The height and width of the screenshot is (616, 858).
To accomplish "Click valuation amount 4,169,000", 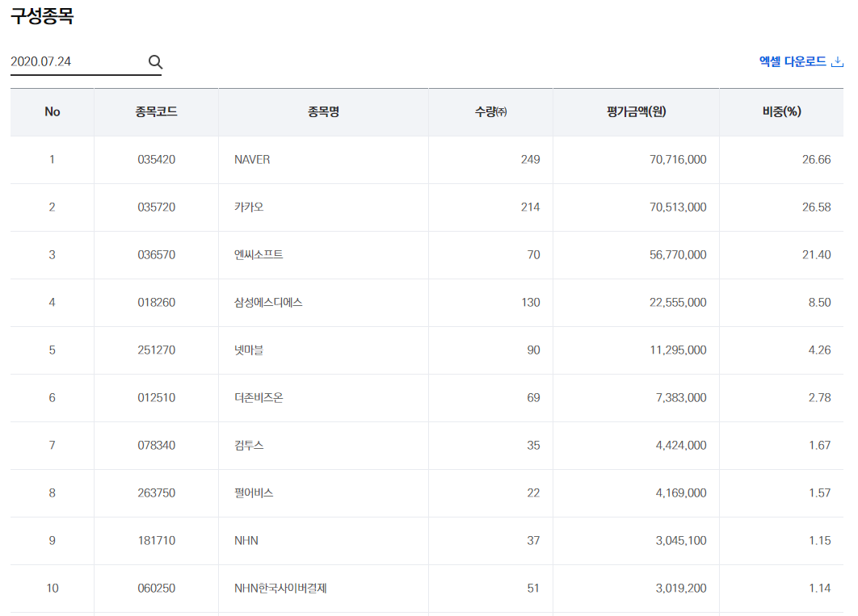I will tap(681, 492).
